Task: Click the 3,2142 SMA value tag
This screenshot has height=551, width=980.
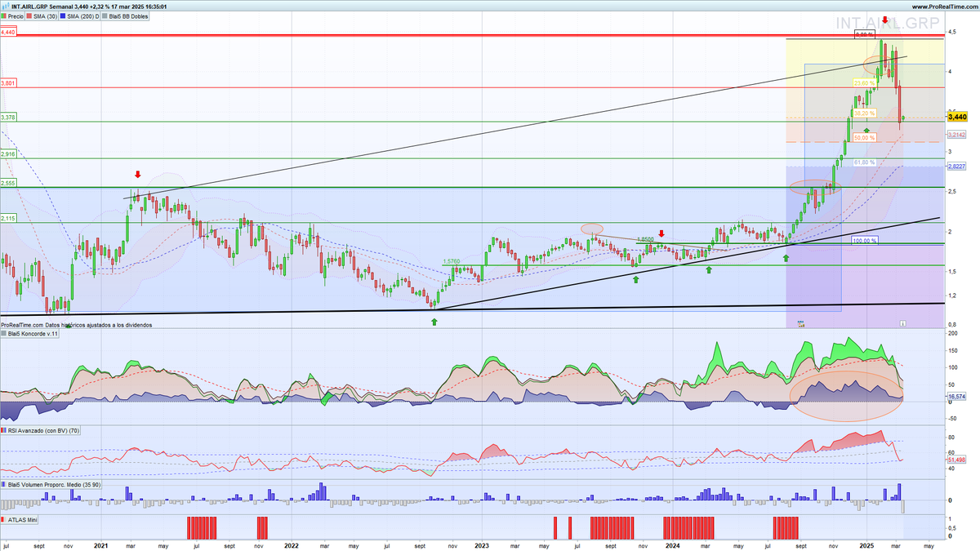Action: 957,134
